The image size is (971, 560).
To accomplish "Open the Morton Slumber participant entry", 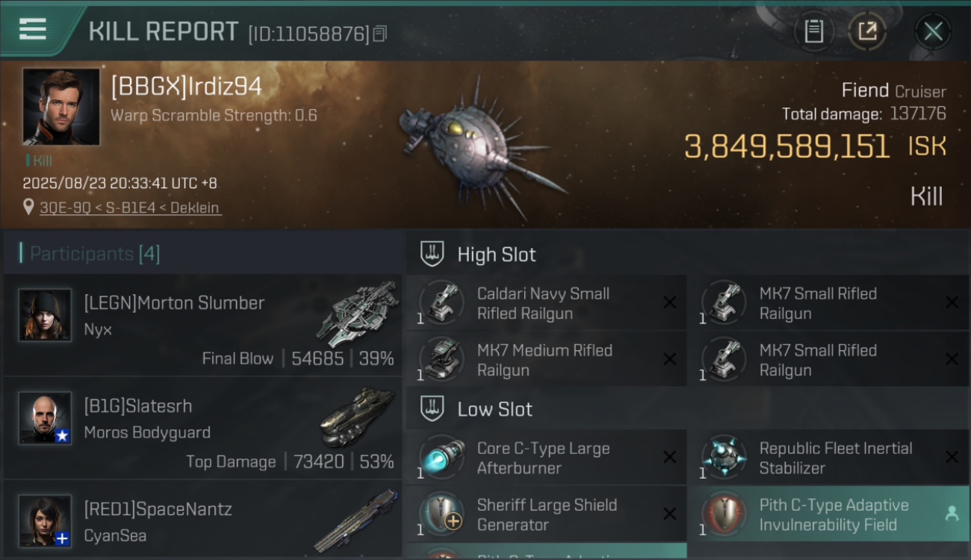I will pyautogui.click(x=202, y=325).
